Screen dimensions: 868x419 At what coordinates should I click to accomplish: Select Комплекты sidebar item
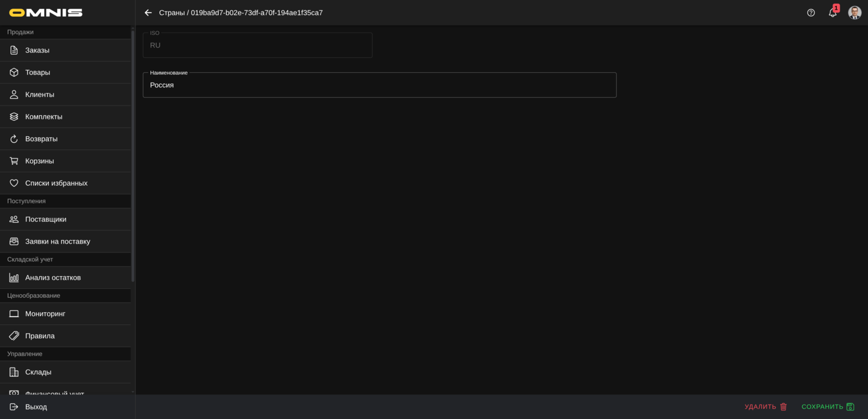coord(43,117)
